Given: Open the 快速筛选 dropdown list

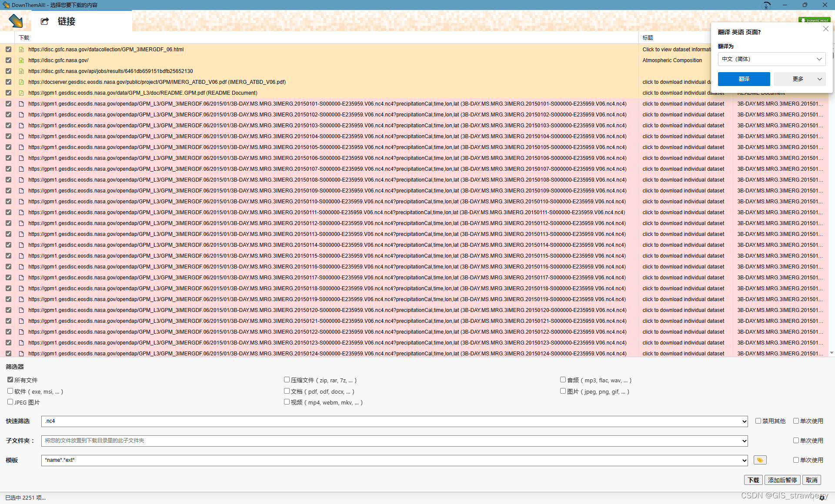Looking at the screenshot, I should [744, 421].
